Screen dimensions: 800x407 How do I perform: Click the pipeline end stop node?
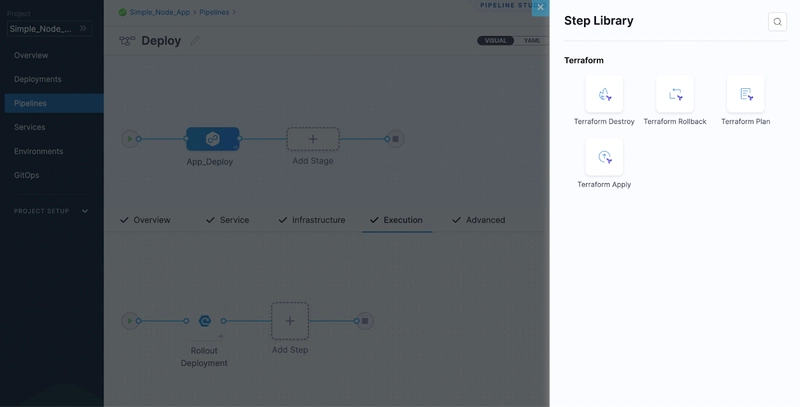tap(395, 139)
